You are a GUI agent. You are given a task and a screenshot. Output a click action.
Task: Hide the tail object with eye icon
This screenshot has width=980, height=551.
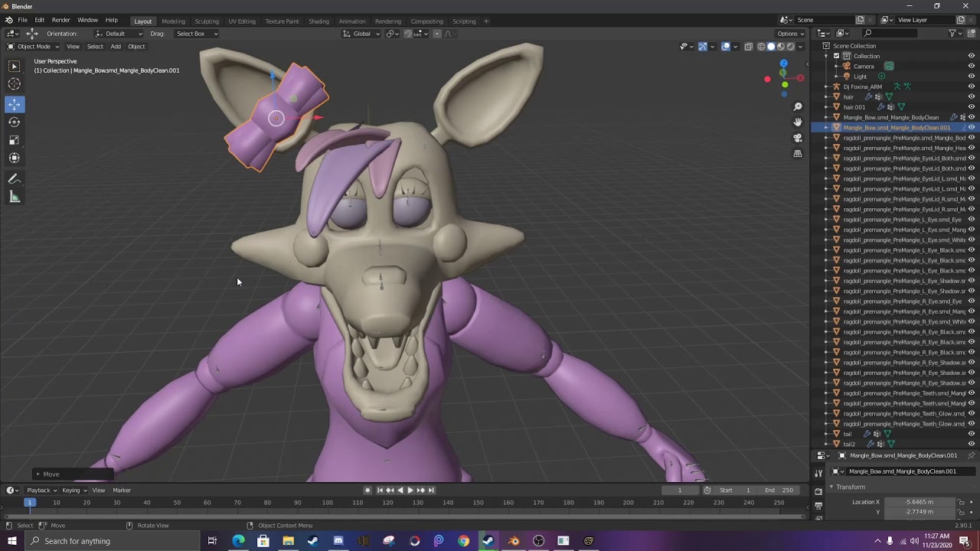(x=972, y=434)
